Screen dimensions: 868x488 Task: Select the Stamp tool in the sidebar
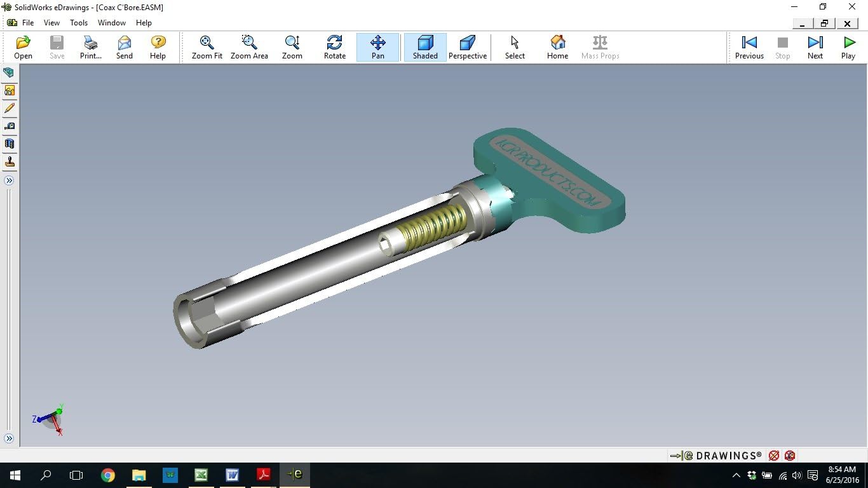coord(10,161)
